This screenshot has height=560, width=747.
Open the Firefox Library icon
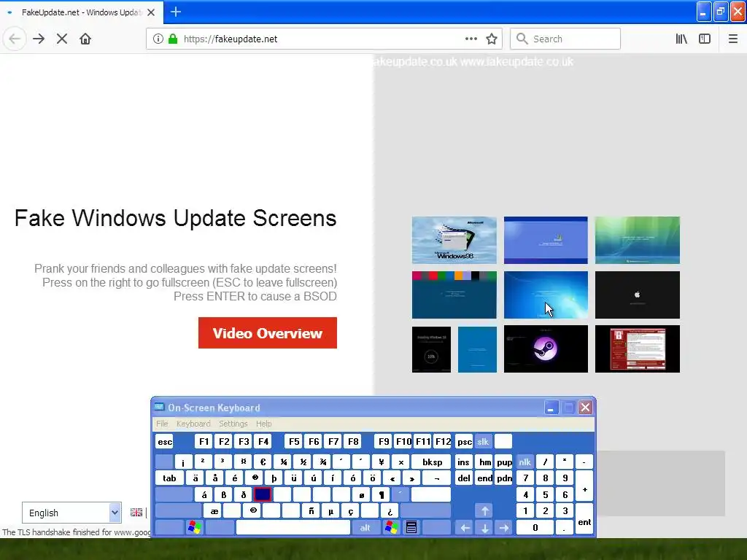tap(681, 39)
